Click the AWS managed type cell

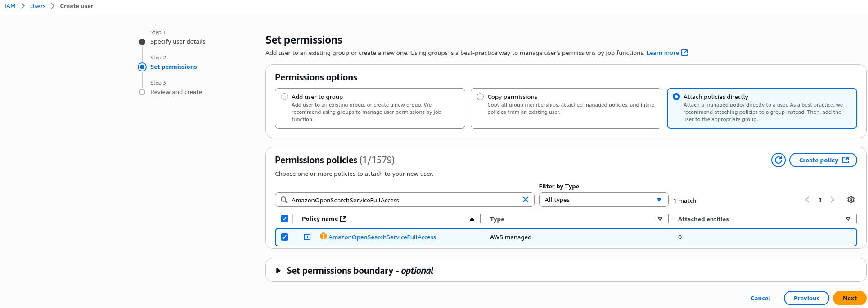click(511, 237)
